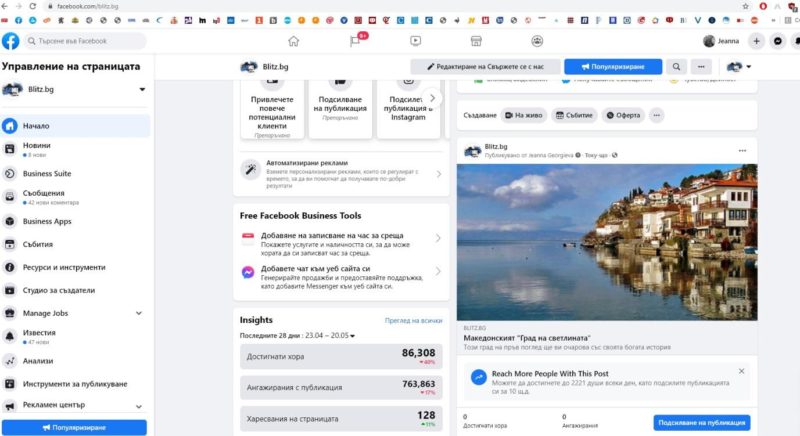This screenshot has width=800, height=436.
Task: Open Добавяне на записване на час row
Action: click(341, 244)
